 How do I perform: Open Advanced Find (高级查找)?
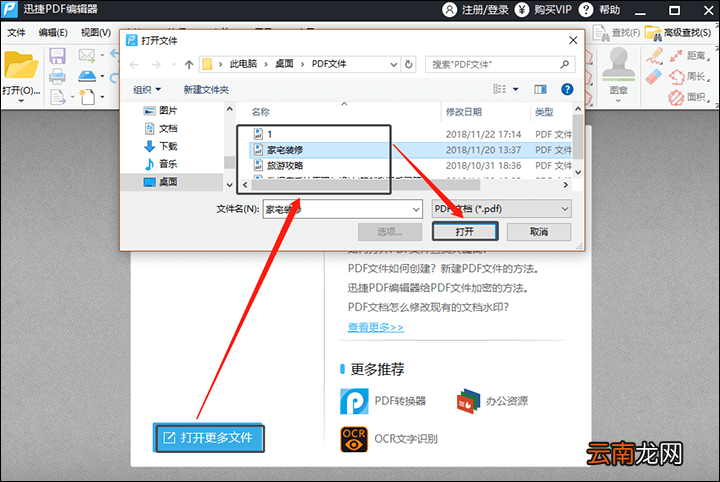point(678,33)
